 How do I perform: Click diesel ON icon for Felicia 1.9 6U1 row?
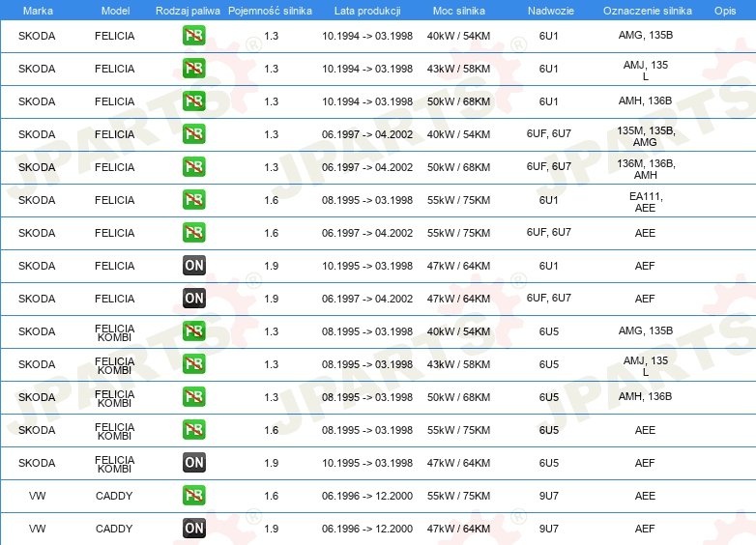click(x=193, y=265)
